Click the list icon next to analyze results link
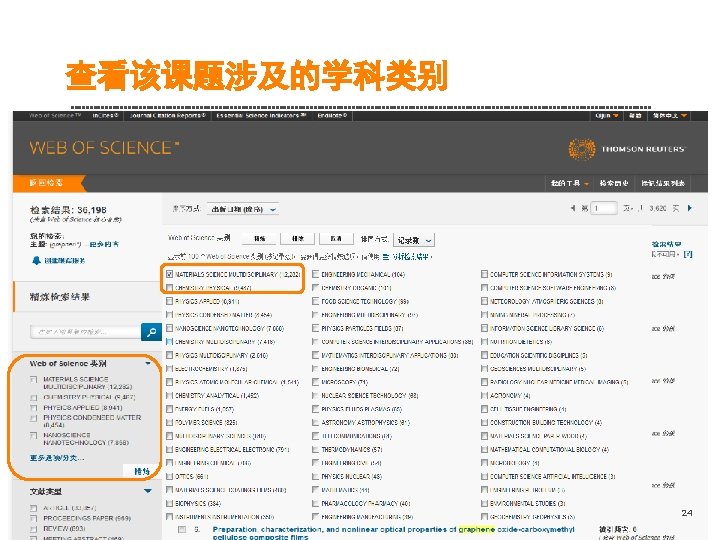Viewport: 720px width, 540px height. tap(386, 257)
